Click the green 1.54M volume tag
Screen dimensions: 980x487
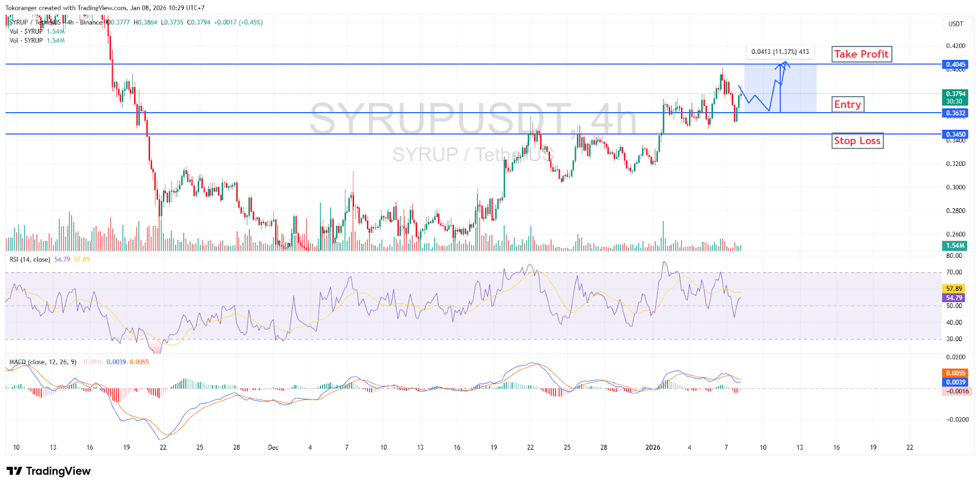point(955,246)
